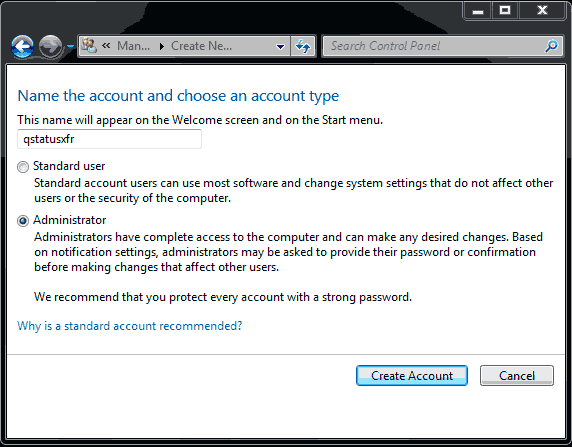Image resolution: width=572 pixels, height=447 pixels.
Task: Click the account name text field
Action: coord(109,139)
